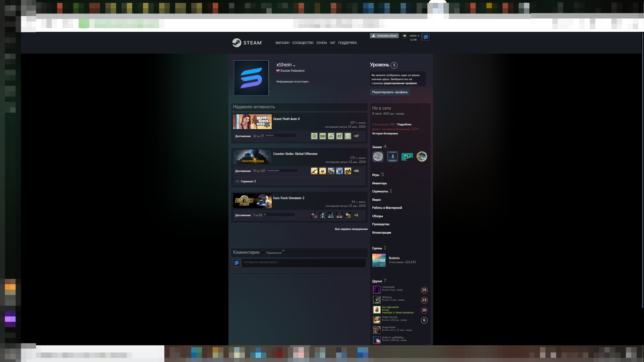The image size is (644, 362).
Task: Open friend Doc.S@LVaDoR's avatar
Action: tap(377, 310)
